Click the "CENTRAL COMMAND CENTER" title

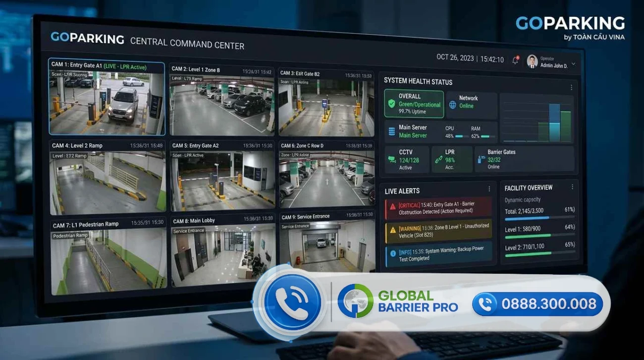point(187,43)
